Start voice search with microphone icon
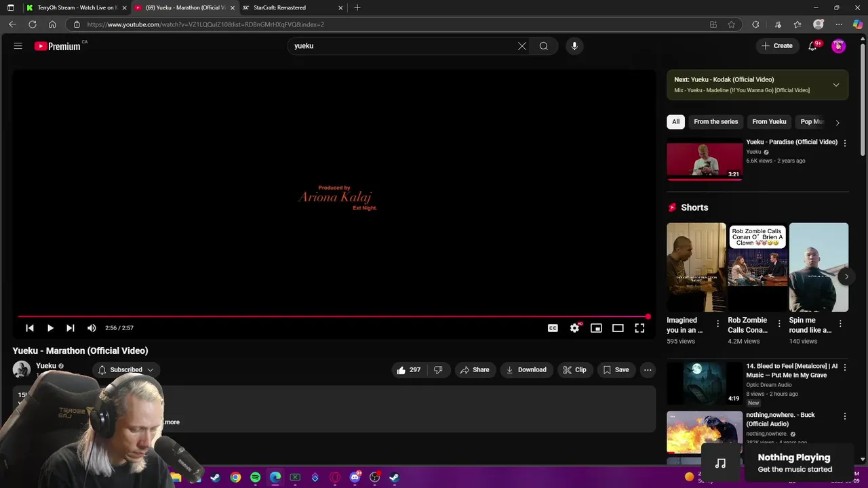 point(574,46)
